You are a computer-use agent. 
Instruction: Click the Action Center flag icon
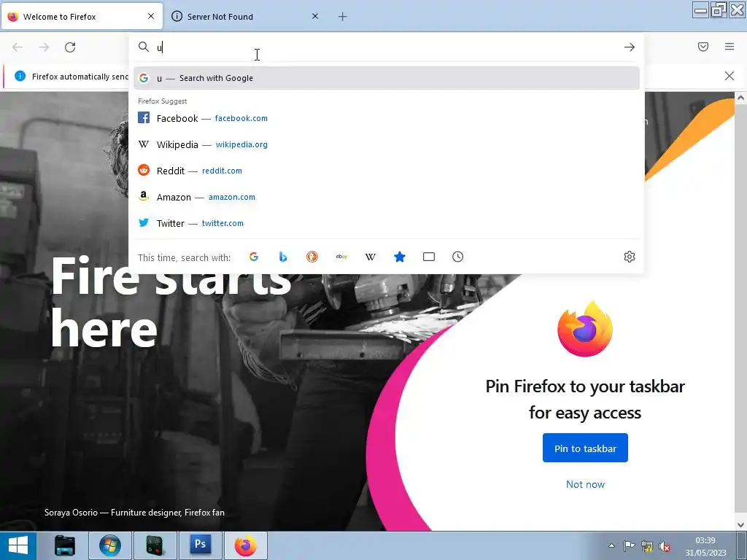[629, 546]
